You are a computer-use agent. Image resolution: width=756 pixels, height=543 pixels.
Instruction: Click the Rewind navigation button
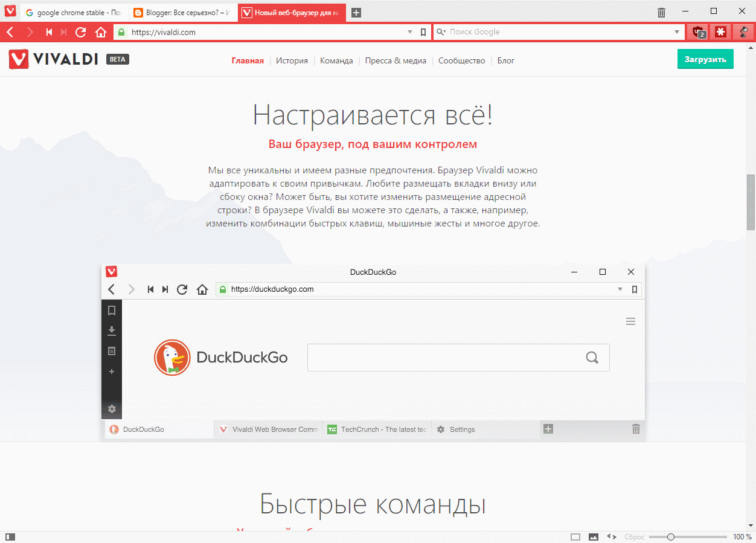tap(50, 32)
